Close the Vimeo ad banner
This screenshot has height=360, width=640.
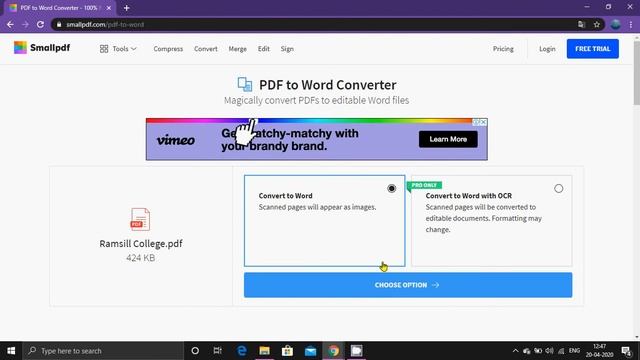(x=483, y=122)
